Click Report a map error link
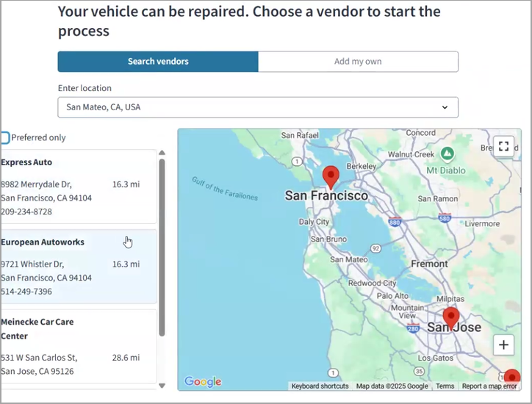This screenshot has height=404, width=532. pos(489,386)
